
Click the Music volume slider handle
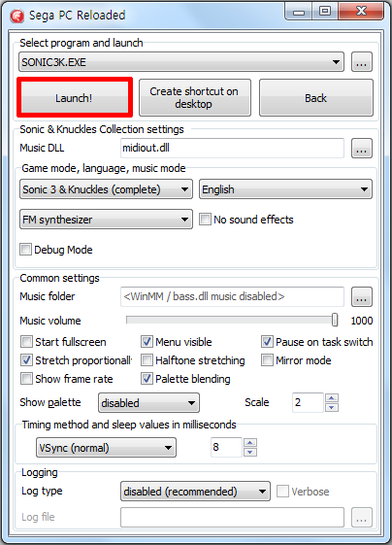(335, 320)
